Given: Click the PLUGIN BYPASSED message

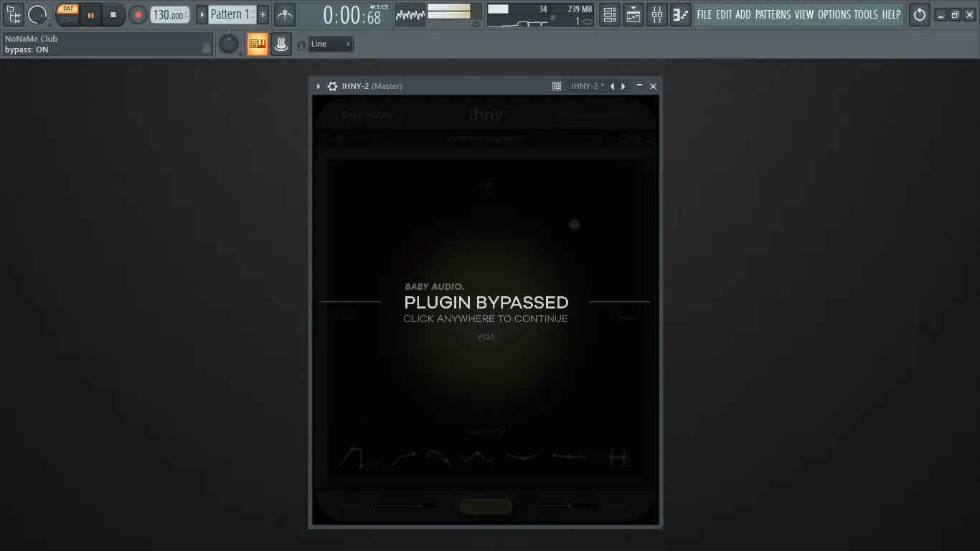Looking at the screenshot, I should point(486,303).
